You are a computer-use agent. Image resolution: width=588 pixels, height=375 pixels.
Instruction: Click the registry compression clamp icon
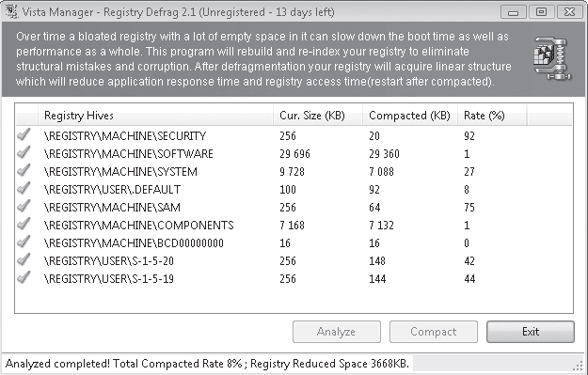[x=552, y=58]
